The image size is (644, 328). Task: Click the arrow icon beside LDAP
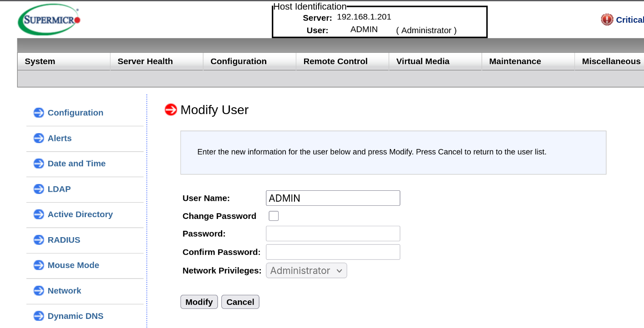click(39, 189)
